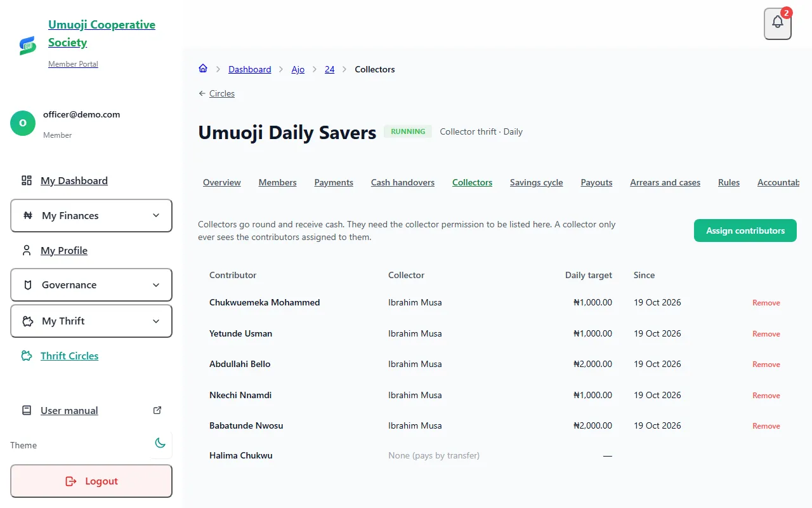812x508 pixels.
Task: Click the My Dashboard grid icon
Action: pyautogui.click(x=27, y=180)
